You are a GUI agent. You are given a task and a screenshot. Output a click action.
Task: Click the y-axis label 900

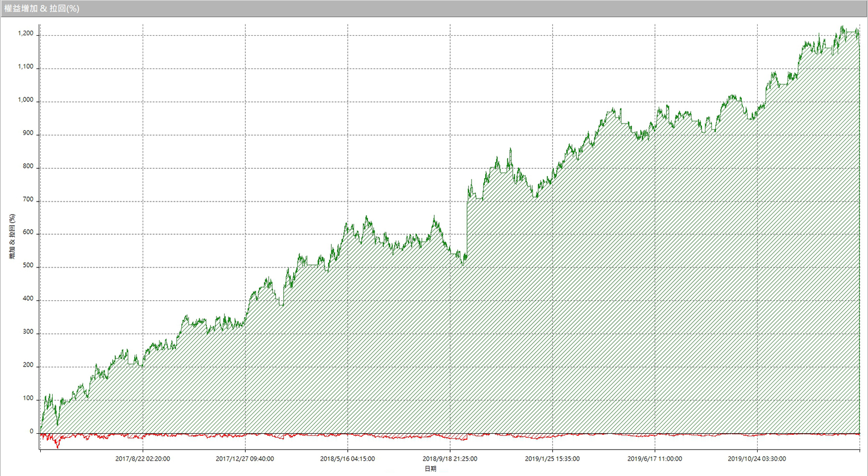click(28, 133)
